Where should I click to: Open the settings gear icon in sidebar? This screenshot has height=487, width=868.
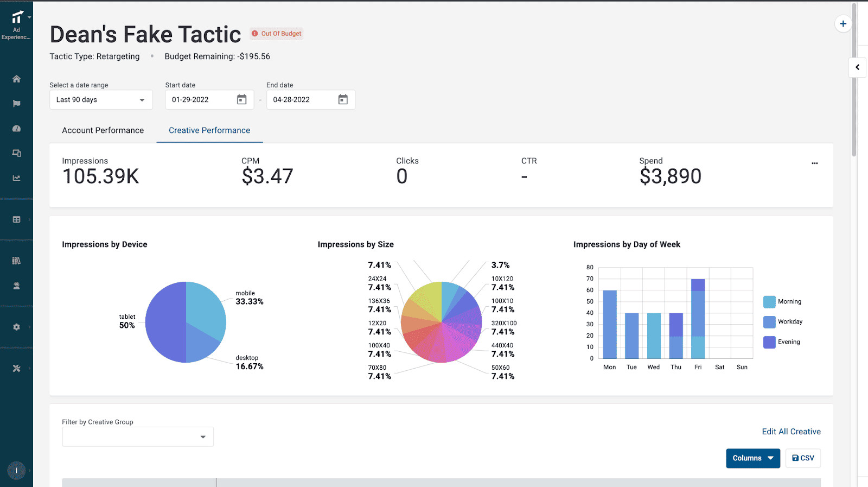[16, 327]
